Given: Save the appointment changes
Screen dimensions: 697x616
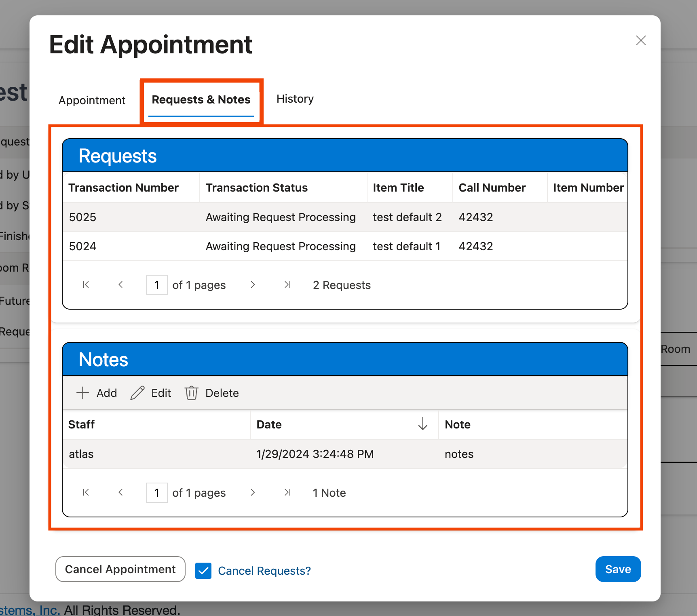Looking at the screenshot, I should (x=618, y=569).
